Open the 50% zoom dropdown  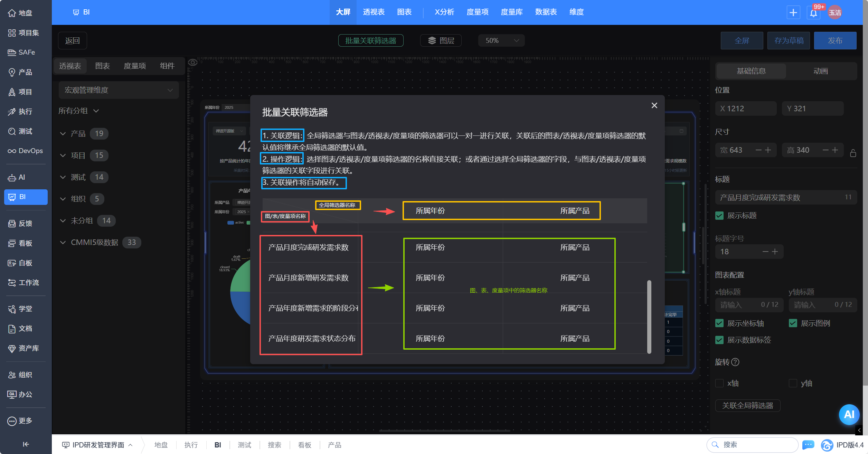point(501,41)
